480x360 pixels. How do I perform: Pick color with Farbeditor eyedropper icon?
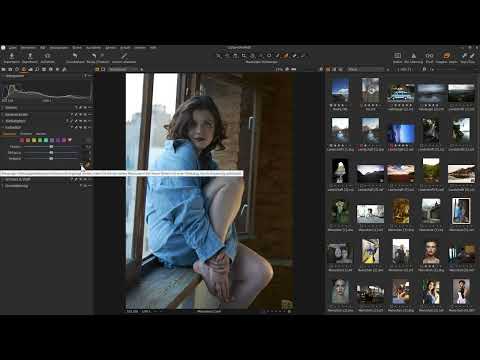(88, 164)
